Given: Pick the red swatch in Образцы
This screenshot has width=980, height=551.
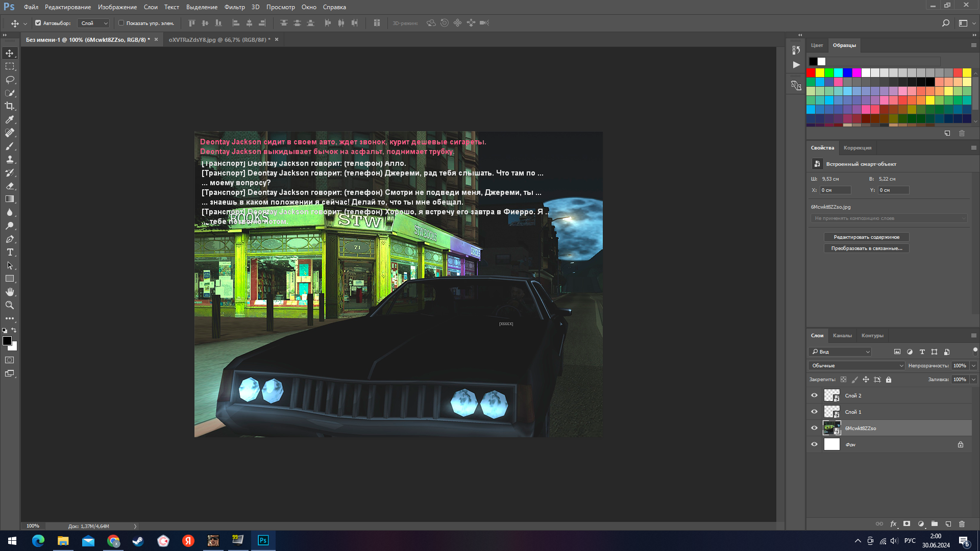Looking at the screenshot, I should (x=811, y=73).
